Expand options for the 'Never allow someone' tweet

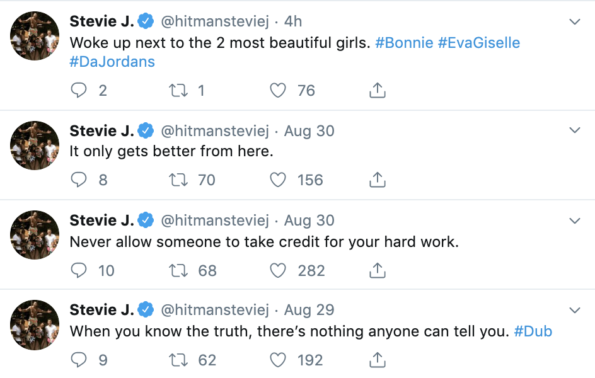pos(575,220)
